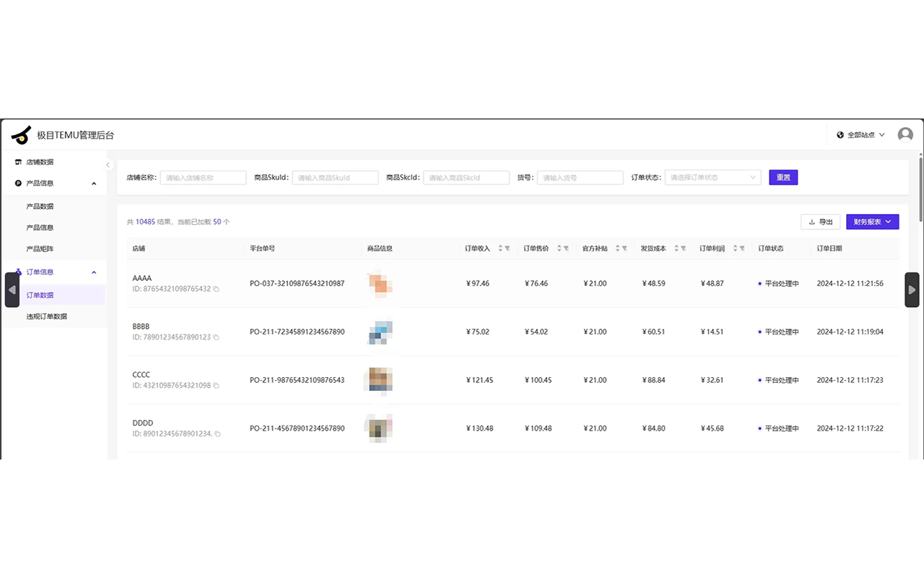Select 订单数据 in the sidebar
Image resolution: width=924 pixels, height=578 pixels.
tap(40, 296)
